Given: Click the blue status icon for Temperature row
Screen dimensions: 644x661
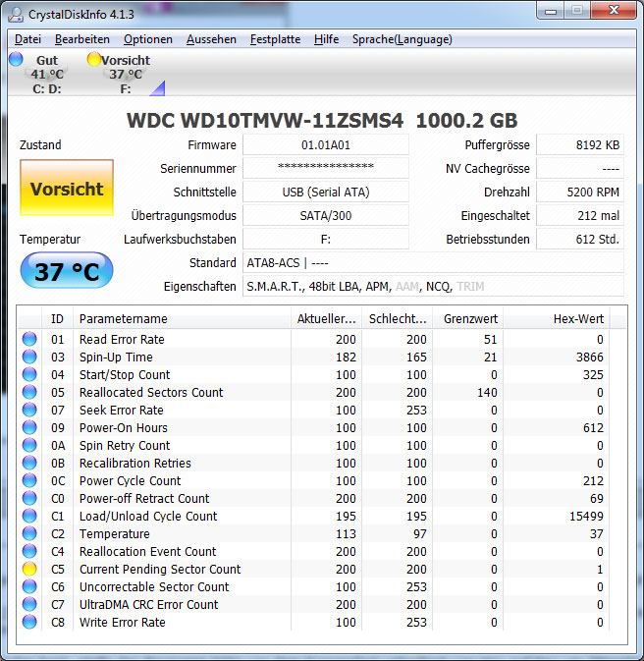Looking at the screenshot, I should pyautogui.click(x=29, y=533).
